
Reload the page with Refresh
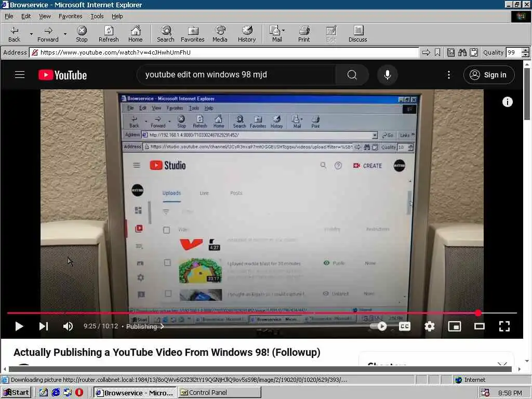109,34
